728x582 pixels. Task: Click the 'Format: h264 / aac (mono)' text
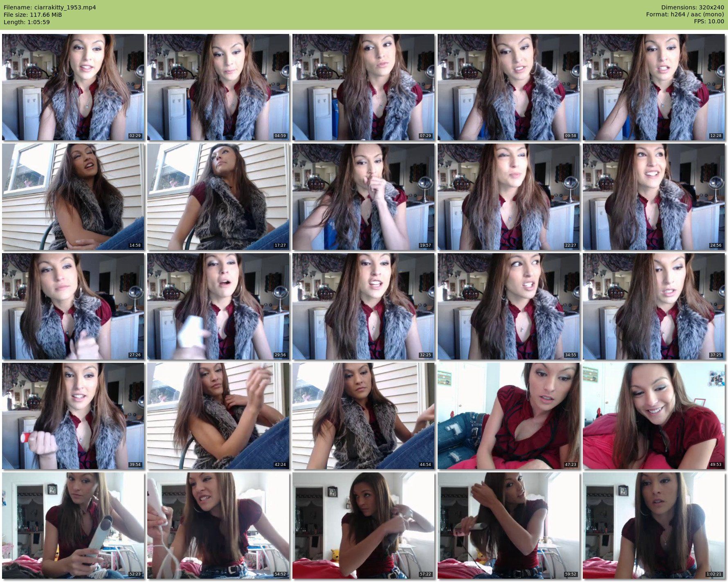point(685,15)
